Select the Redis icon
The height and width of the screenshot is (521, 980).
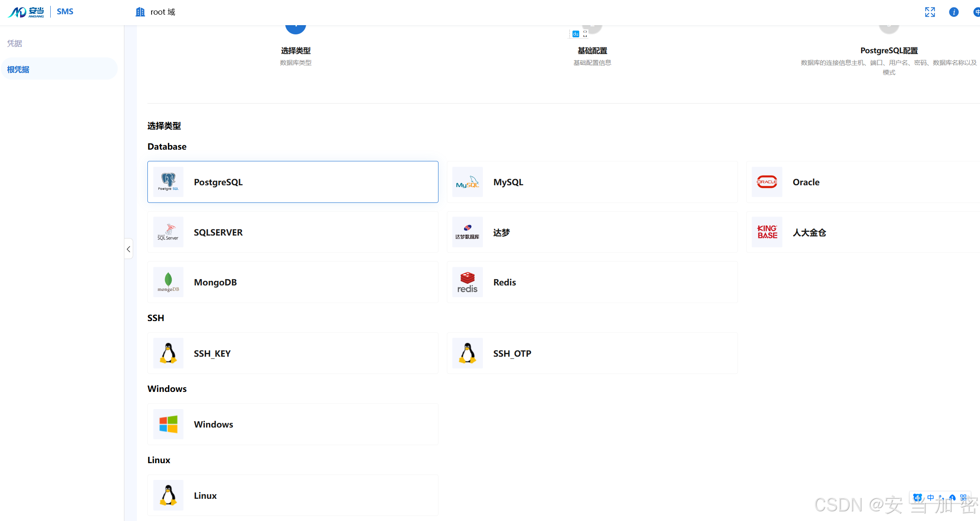point(467,282)
